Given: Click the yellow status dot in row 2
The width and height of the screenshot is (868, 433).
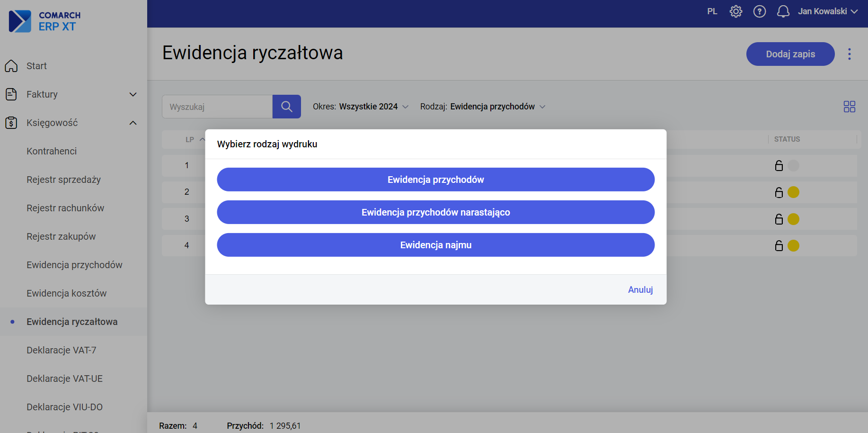Looking at the screenshot, I should point(793,192).
